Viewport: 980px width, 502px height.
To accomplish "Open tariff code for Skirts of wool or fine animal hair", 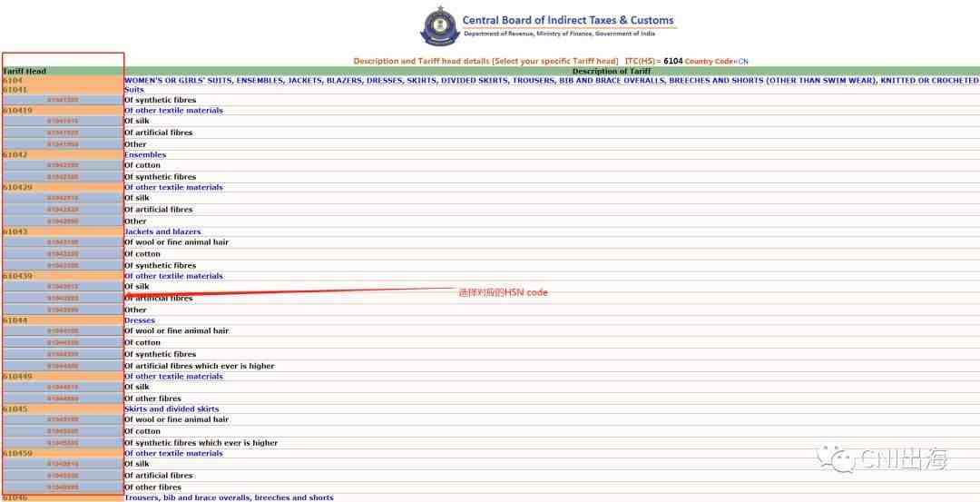I will click(63, 419).
